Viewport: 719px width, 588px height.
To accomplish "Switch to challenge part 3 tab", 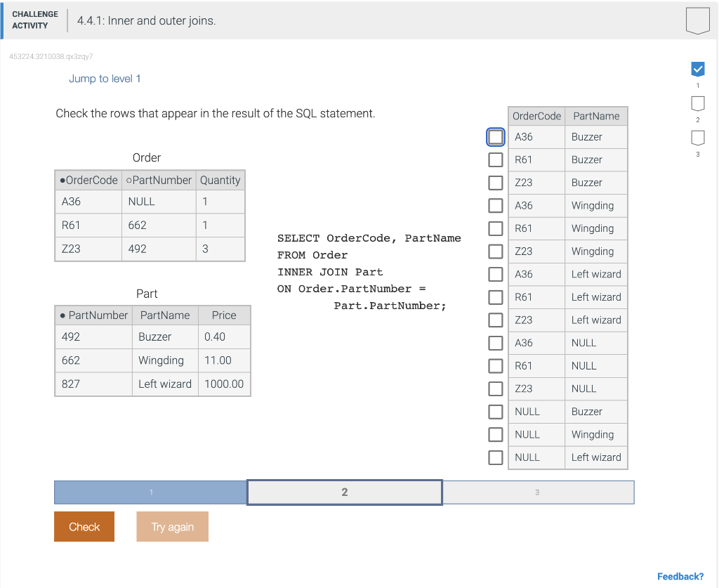I will point(538,492).
